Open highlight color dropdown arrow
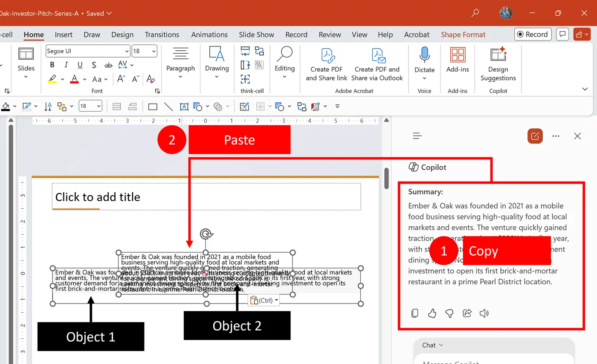This screenshot has height=364, width=597. (x=62, y=79)
